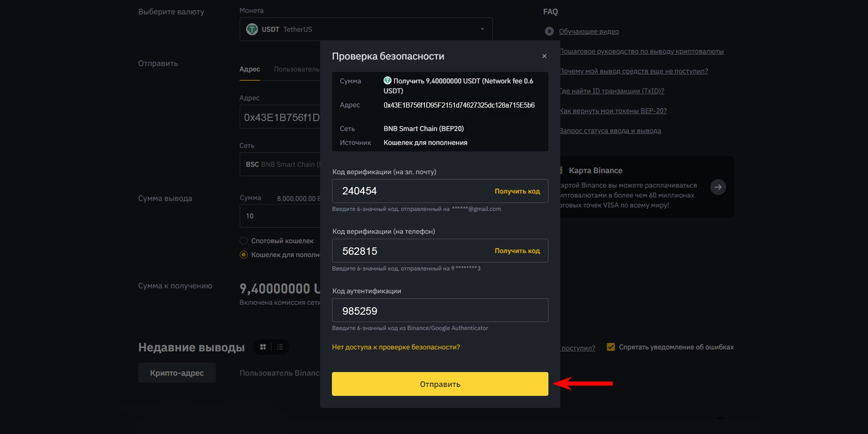The width and height of the screenshot is (868, 434).
Task: Click the USDT Tether coin icon in selector
Action: click(252, 29)
